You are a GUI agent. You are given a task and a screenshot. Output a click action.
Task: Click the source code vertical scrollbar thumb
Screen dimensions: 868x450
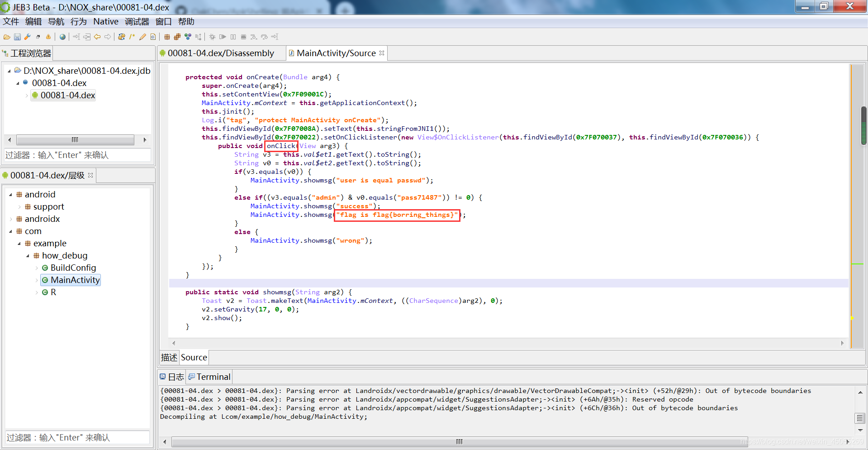click(863, 125)
